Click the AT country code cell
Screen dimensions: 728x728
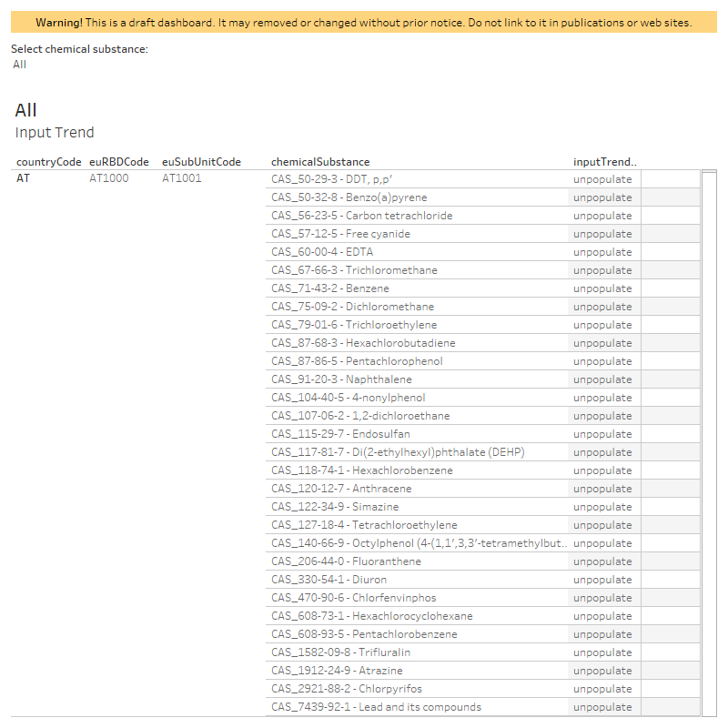click(x=24, y=178)
